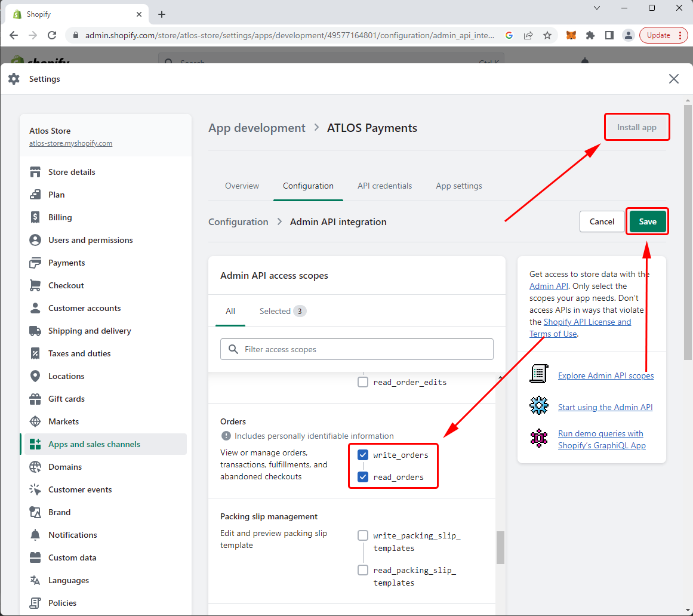693x616 pixels.
Task: Click the Locations pin icon
Action: coord(35,376)
